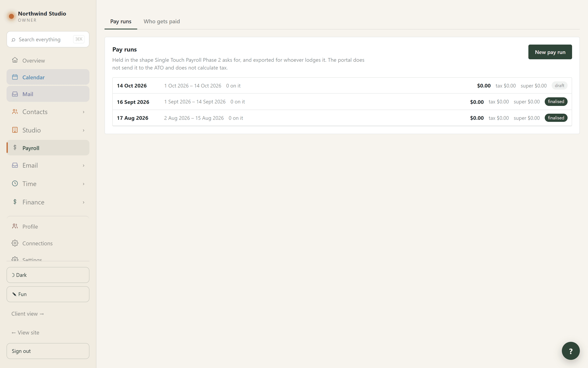The image size is (588, 368).
Task: Switch to the Who gets paid tab
Action: click(161, 21)
